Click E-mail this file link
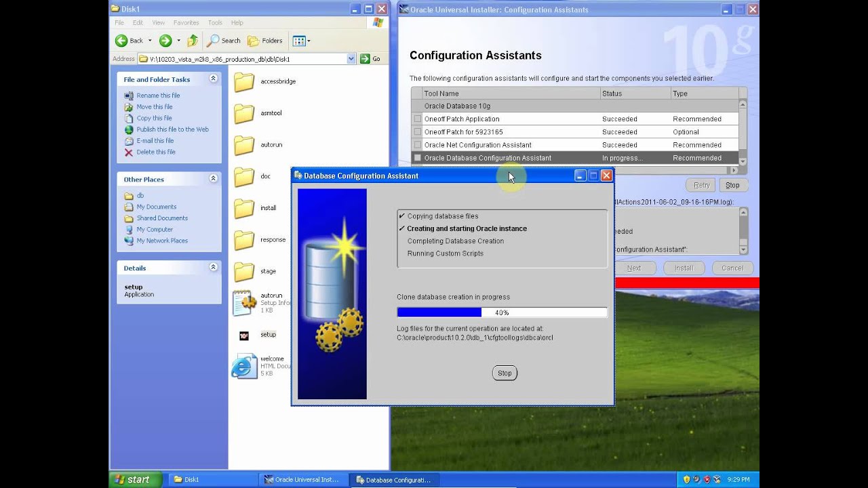Image resolution: width=868 pixels, height=488 pixels. (155, 141)
